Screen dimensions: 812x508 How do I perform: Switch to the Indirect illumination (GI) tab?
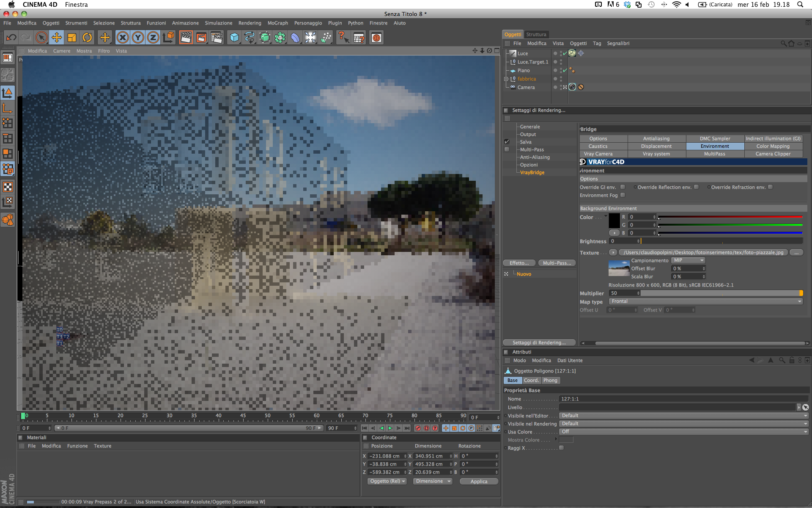773,138
